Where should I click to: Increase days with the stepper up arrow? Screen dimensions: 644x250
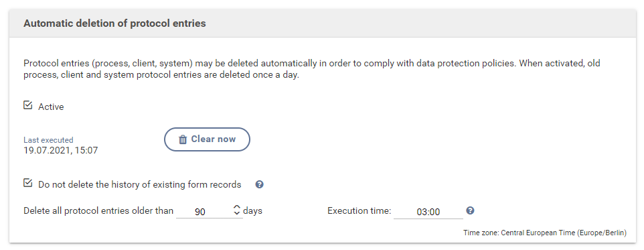236,207
